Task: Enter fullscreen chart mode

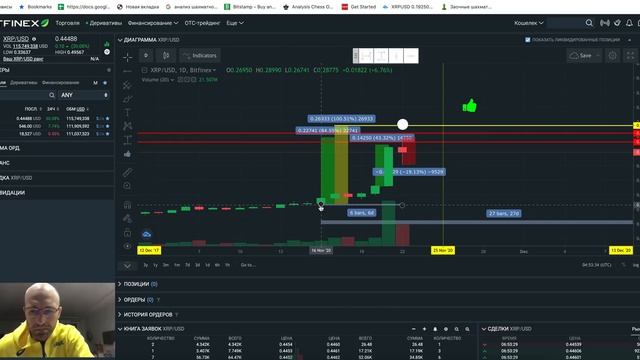Action: 630,56
